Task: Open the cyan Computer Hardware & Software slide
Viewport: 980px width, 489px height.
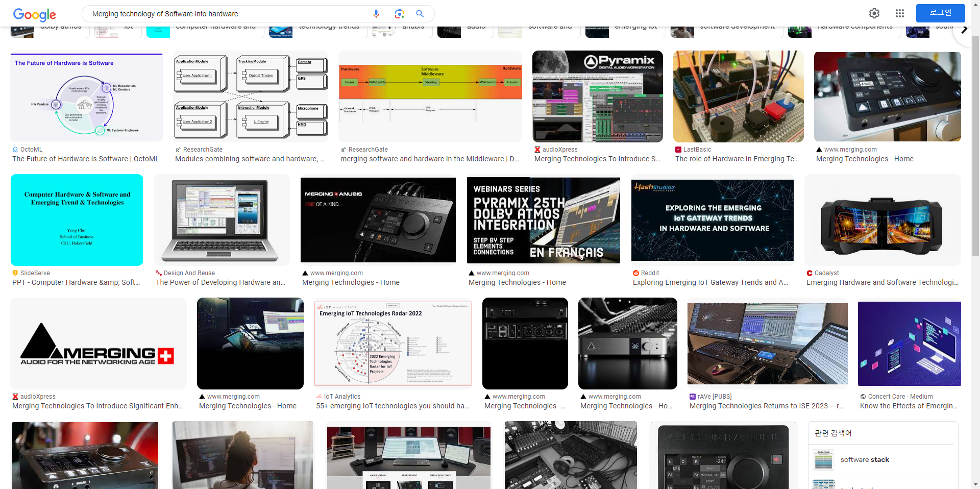Action: [x=77, y=220]
